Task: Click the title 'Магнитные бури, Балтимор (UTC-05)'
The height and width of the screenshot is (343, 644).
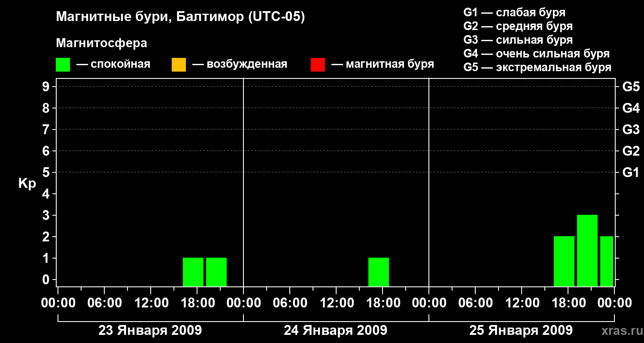Action: pyautogui.click(x=180, y=17)
